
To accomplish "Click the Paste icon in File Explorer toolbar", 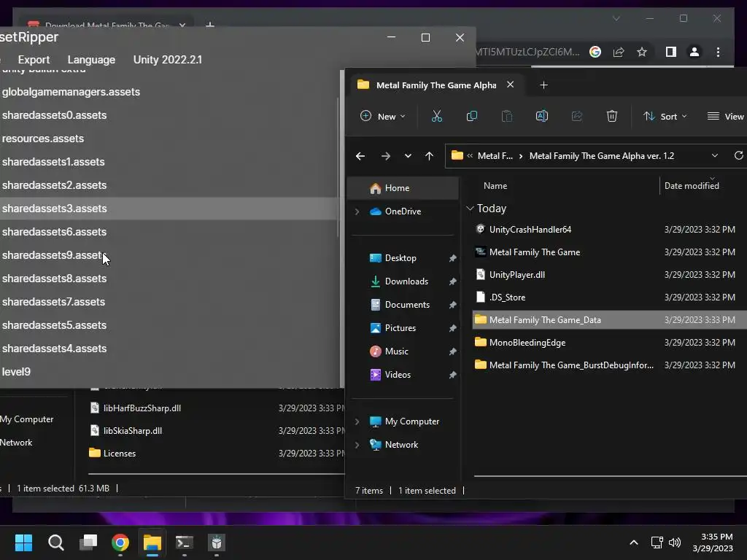I will (507, 116).
